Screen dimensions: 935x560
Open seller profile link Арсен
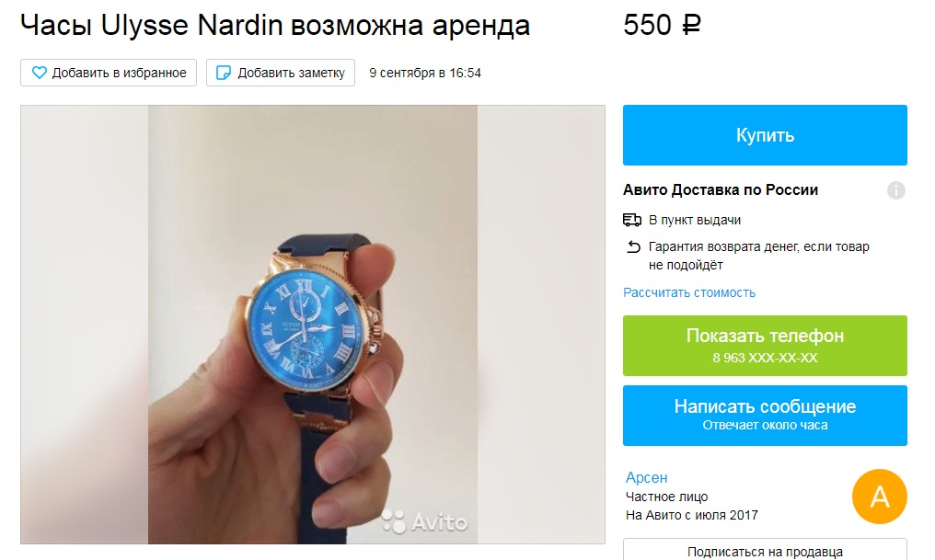(x=646, y=478)
